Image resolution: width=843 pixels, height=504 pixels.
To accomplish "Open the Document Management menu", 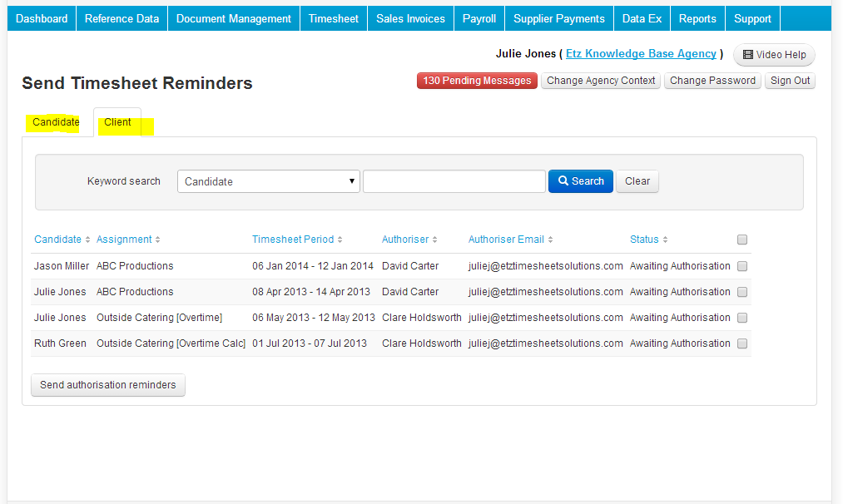I will (x=234, y=19).
